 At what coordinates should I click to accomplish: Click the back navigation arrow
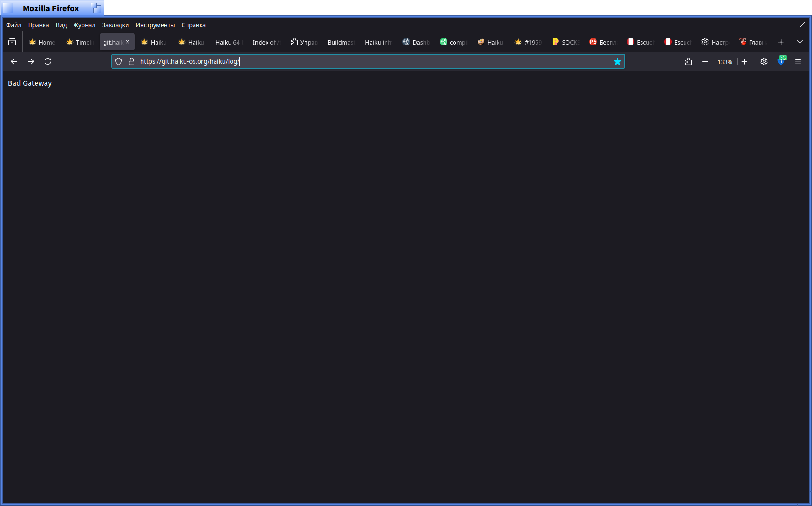(x=14, y=61)
